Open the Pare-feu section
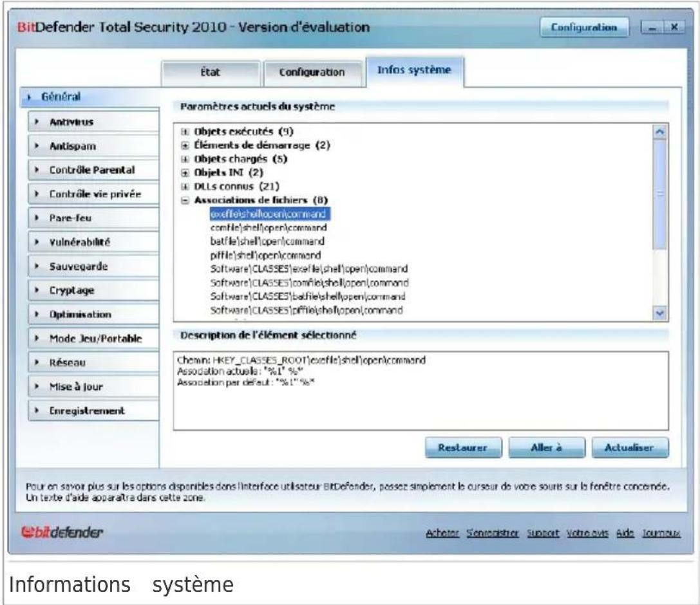Viewport: 700px width, 605px height. [x=93, y=218]
